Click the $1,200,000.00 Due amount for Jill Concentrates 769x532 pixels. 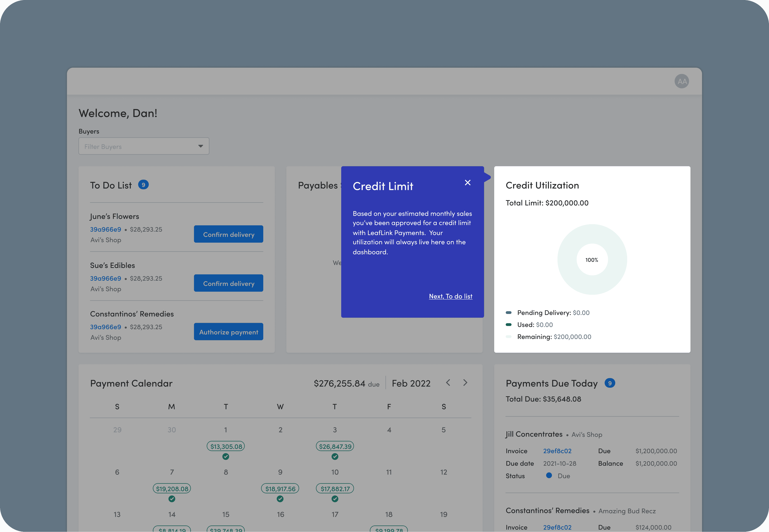tap(656, 451)
